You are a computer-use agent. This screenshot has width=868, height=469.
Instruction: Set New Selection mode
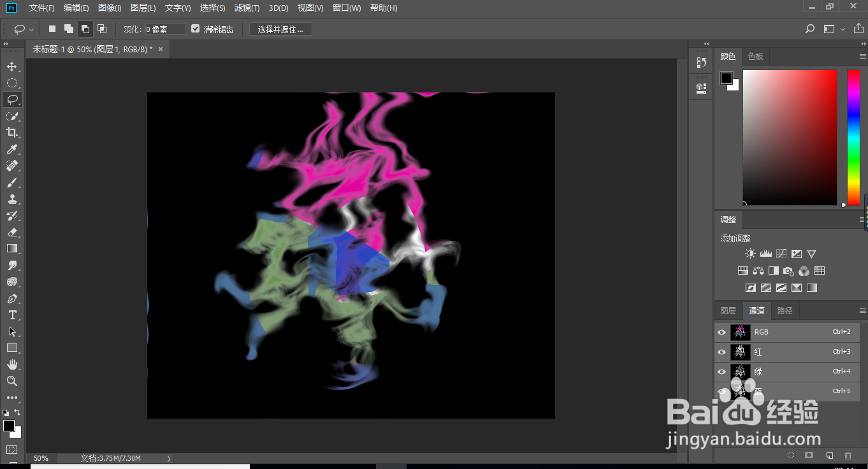pos(52,29)
